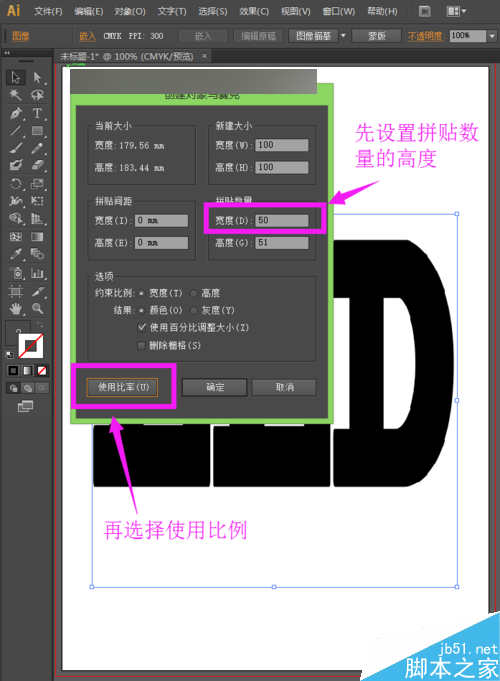The width and height of the screenshot is (500, 681).
Task: Expand the 图像描摹 preset dropdown arrow
Action: click(343, 36)
